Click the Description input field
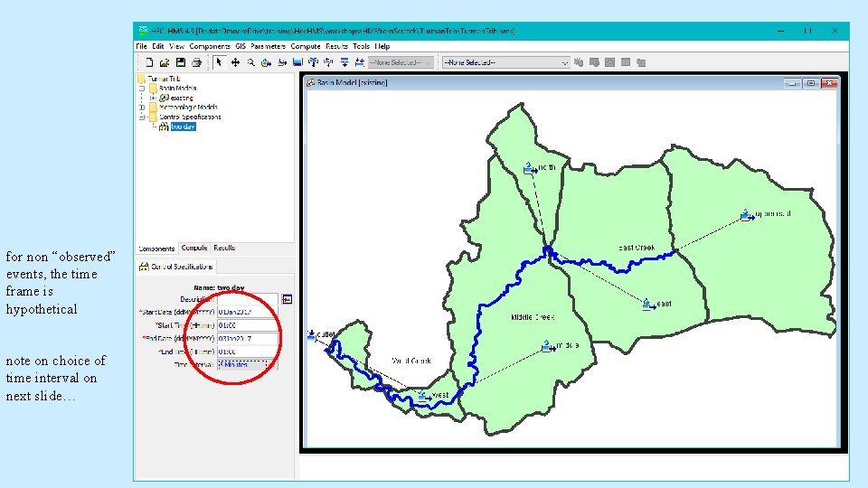Viewport: 868px width, 488px height. click(248, 299)
